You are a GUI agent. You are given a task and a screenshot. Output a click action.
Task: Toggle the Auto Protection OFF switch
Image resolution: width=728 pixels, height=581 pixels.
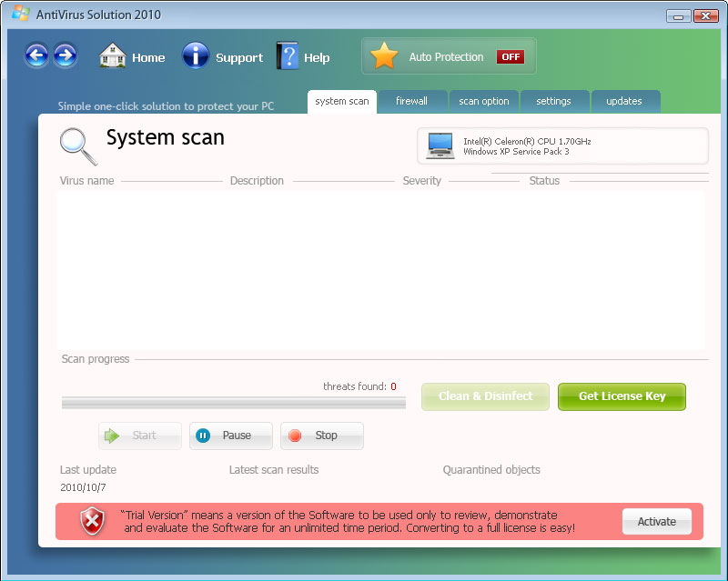click(511, 56)
